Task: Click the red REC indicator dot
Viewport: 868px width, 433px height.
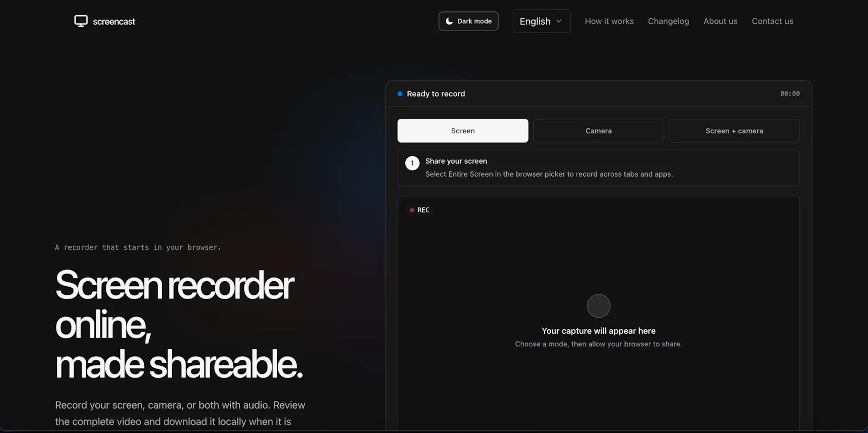Action: (412, 210)
